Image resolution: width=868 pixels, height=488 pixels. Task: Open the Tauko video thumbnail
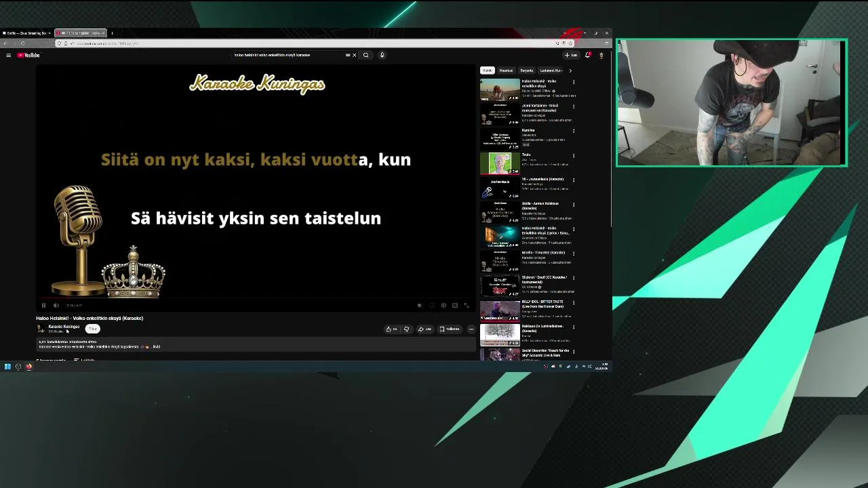pos(500,163)
